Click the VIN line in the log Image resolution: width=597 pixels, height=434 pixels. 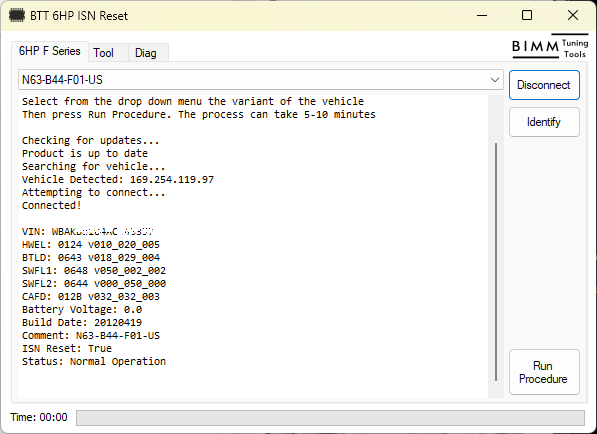point(88,231)
